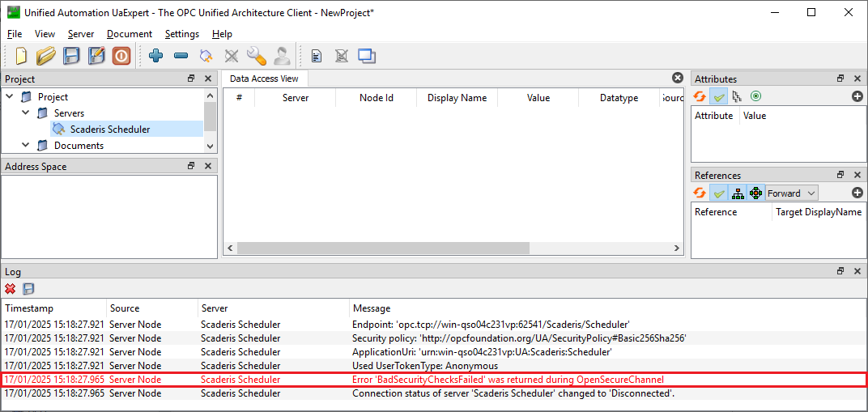Click the Data Access View horizontal scrollbar
This screenshot has height=412, width=868.
tap(452, 248)
